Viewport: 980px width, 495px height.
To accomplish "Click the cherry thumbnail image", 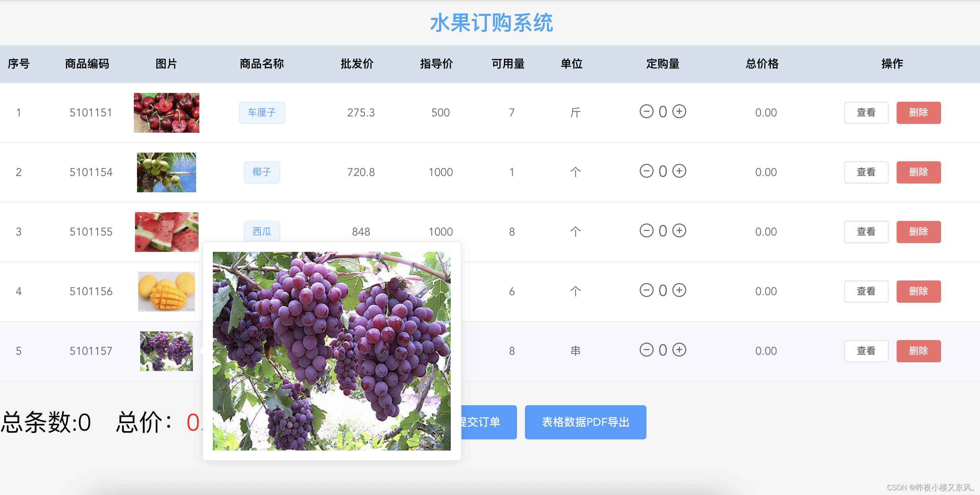I will (166, 113).
